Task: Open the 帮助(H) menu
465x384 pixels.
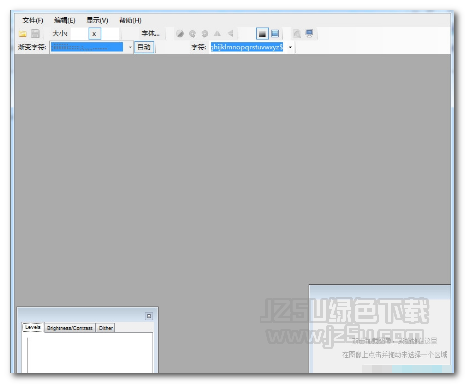Action: pos(130,20)
